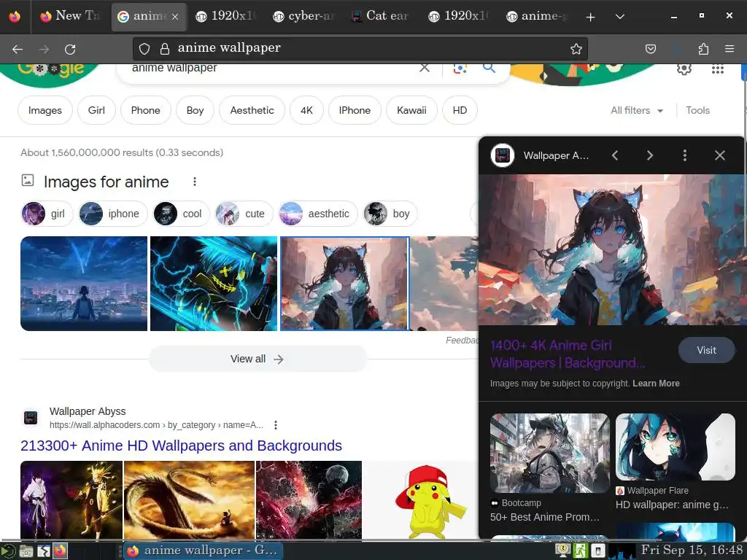
Task: Open 213300+ Anime HD Wallpapers result link
Action: [x=181, y=446]
